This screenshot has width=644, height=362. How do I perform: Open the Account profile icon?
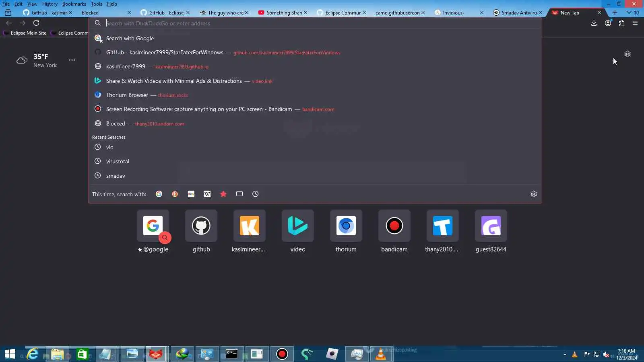[608, 23]
